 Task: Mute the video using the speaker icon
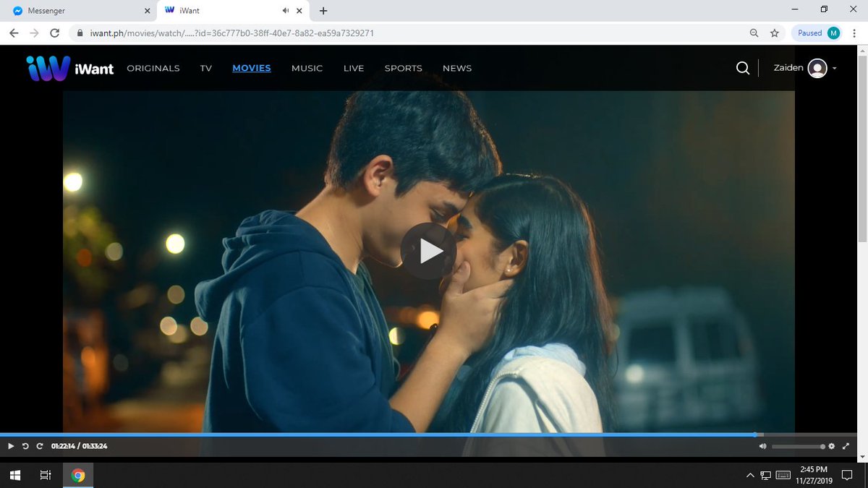[762, 446]
